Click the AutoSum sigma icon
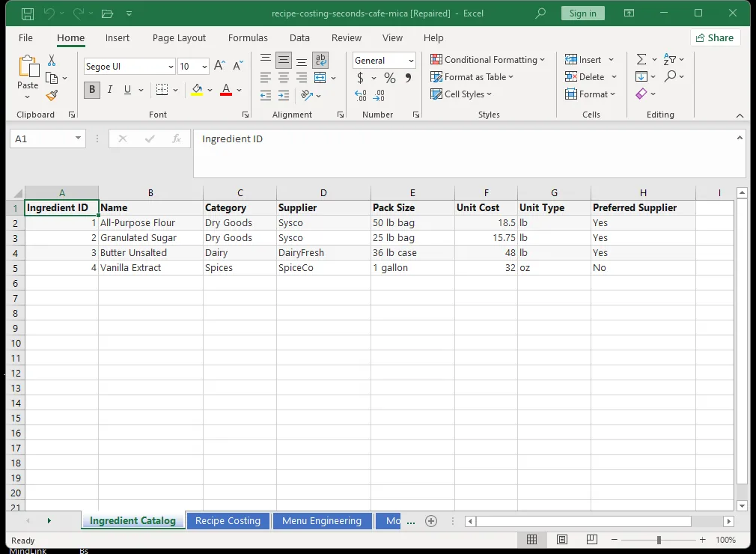This screenshot has width=756, height=554. coord(641,59)
